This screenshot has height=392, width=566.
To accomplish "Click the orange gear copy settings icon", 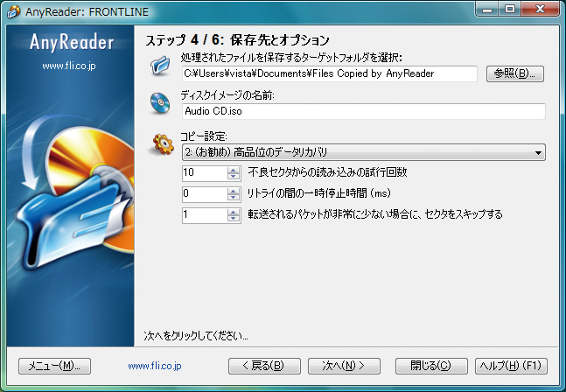I will tap(164, 144).
